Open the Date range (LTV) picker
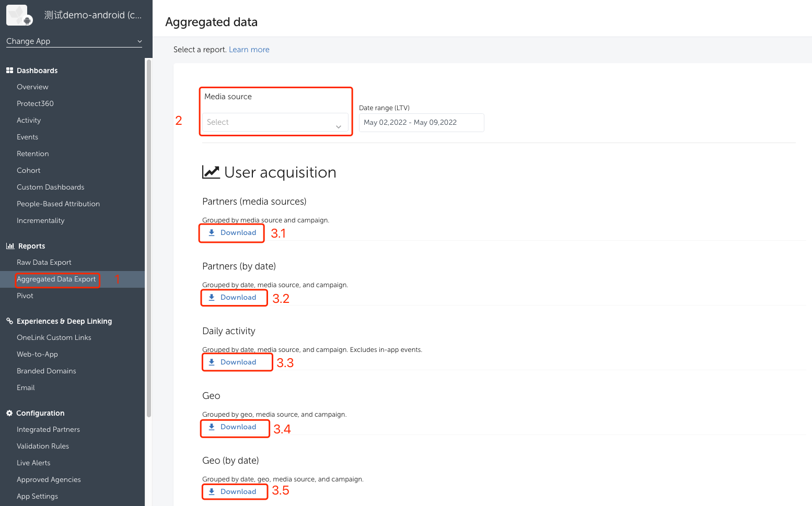The width and height of the screenshot is (812, 506). [x=421, y=123]
